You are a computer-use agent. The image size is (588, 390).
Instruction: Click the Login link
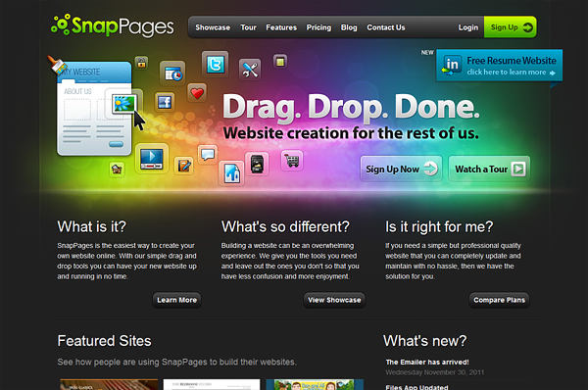click(x=468, y=27)
